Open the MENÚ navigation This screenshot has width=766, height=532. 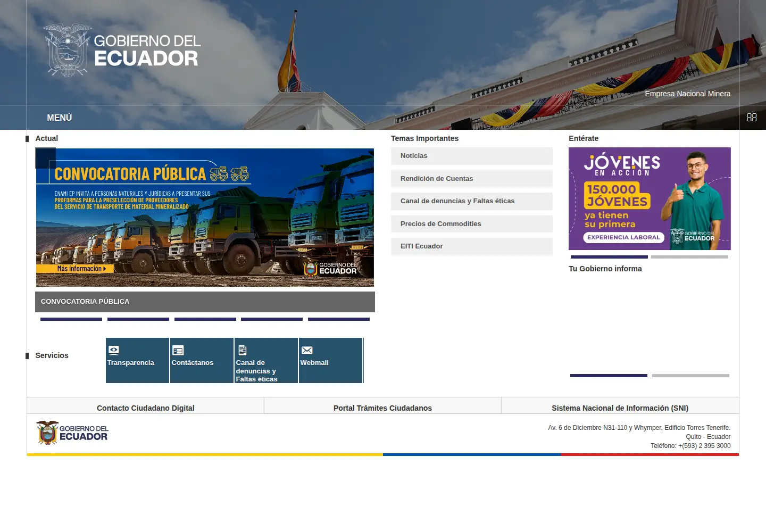(59, 118)
